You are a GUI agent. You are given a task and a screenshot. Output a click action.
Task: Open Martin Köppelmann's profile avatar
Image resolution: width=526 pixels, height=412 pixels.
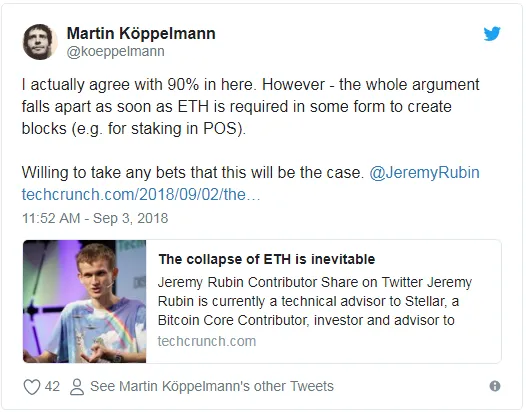(40, 42)
